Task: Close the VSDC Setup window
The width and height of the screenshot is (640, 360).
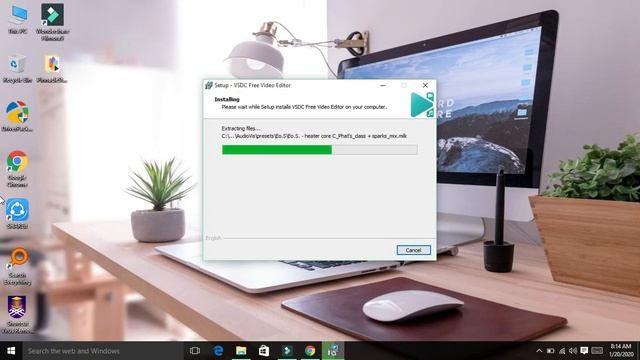Action: click(425, 85)
